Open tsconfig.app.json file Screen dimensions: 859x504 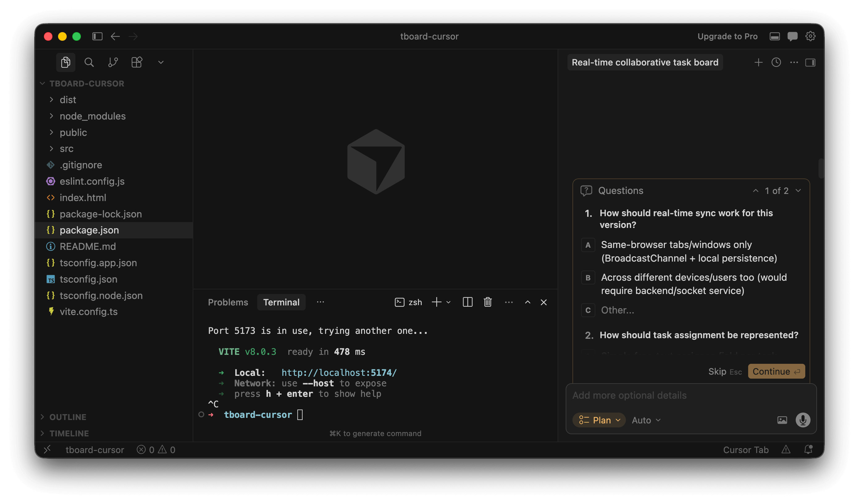[114, 263]
